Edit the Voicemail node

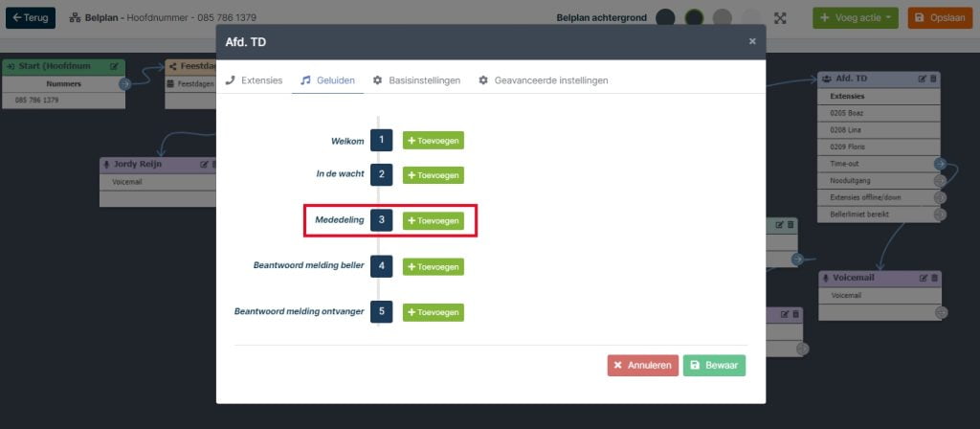pyautogui.click(x=924, y=278)
